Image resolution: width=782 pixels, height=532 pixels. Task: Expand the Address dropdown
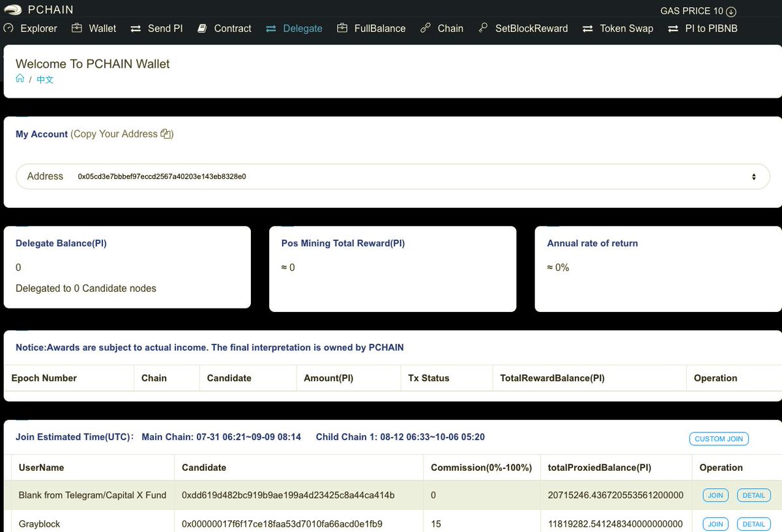(393, 176)
